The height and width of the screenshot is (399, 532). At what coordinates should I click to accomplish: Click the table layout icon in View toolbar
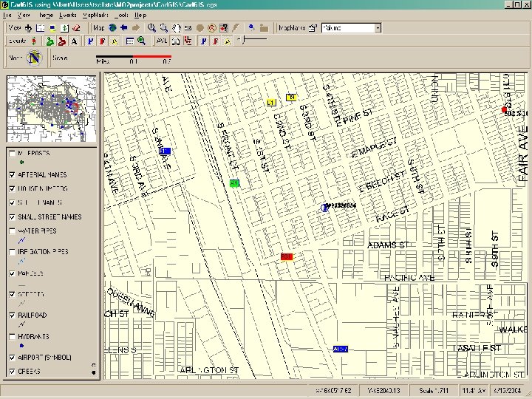coord(40,28)
